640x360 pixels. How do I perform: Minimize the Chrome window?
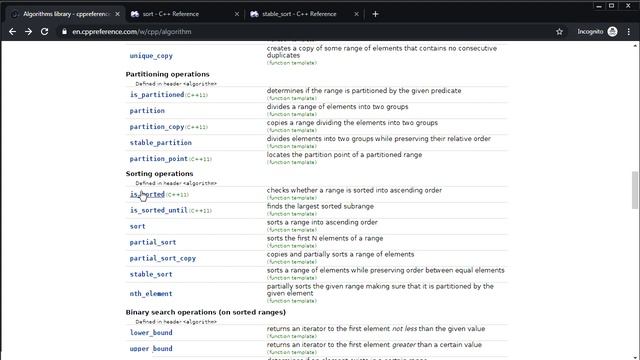click(598, 6)
